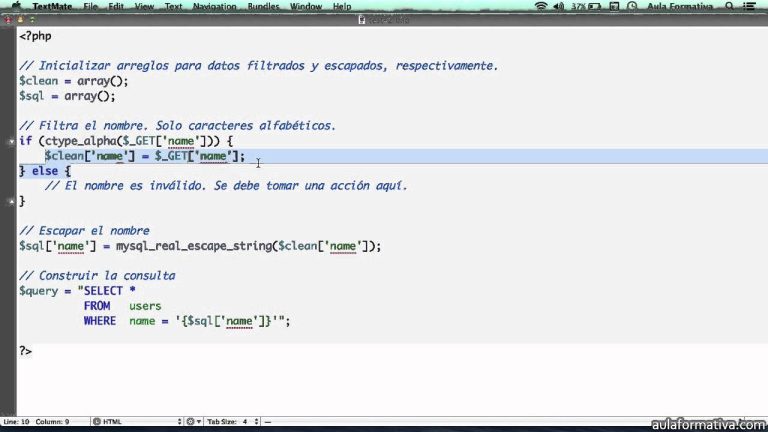Open the Bundles menu
The image size is (768, 432).
pyautogui.click(x=266, y=6)
